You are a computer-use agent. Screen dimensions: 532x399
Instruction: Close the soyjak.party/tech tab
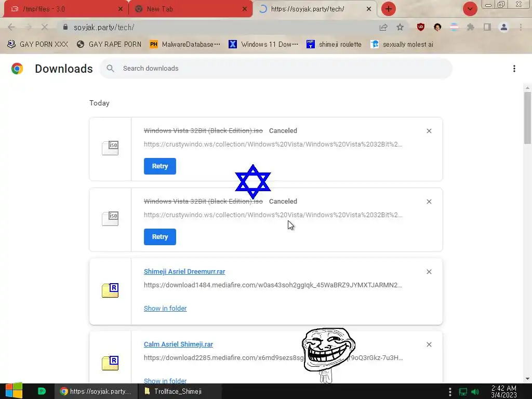coord(369,9)
